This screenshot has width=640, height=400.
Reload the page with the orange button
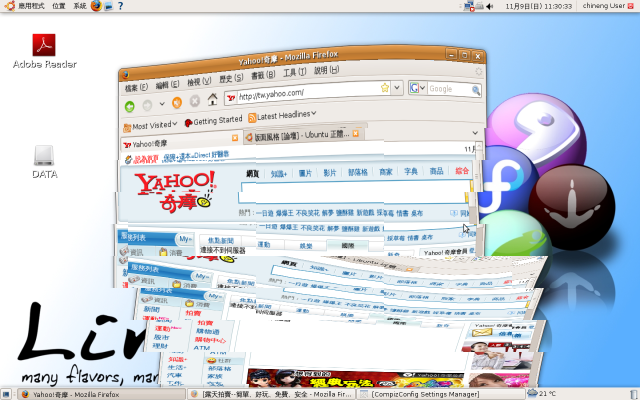tap(177, 102)
